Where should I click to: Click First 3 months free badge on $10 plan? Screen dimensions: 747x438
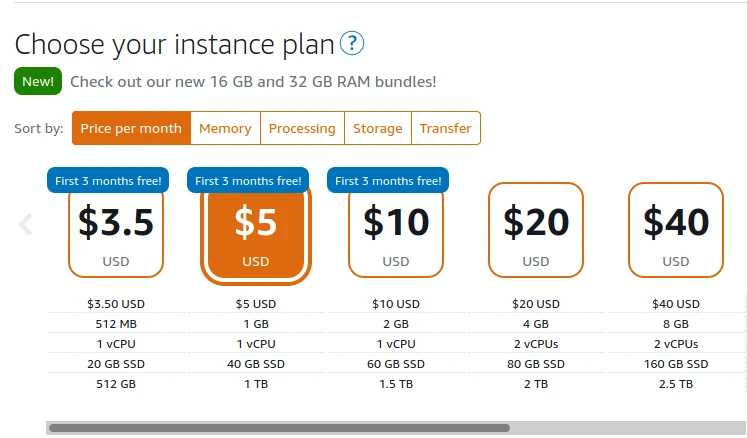[x=388, y=181]
